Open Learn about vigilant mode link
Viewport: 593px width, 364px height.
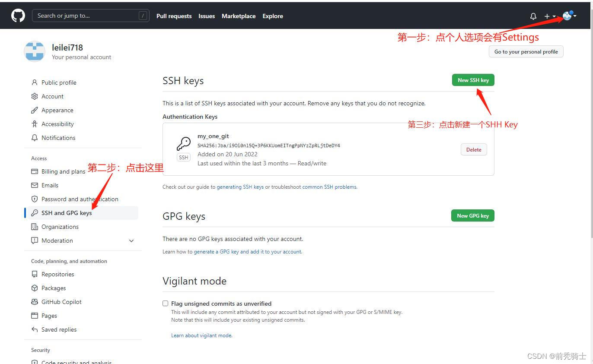click(201, 336)
